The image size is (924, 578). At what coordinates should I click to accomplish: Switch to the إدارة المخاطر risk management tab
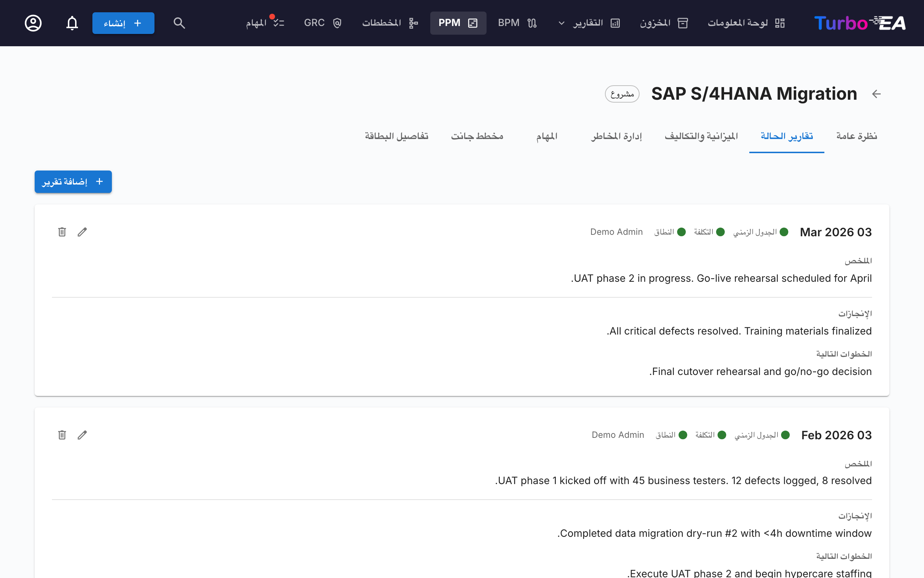tap(616, 136)
